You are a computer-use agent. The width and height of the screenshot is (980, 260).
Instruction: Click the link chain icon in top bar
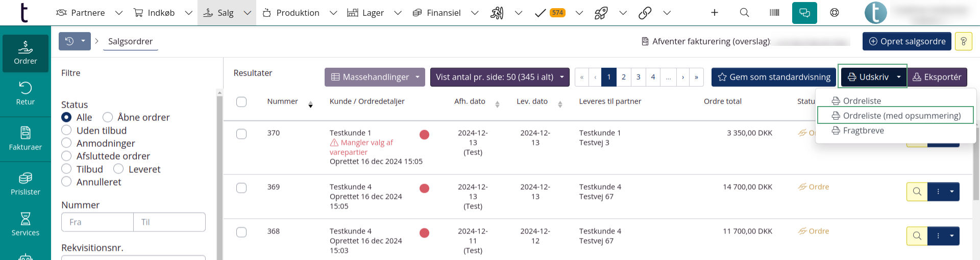click(x=645, y=13)
